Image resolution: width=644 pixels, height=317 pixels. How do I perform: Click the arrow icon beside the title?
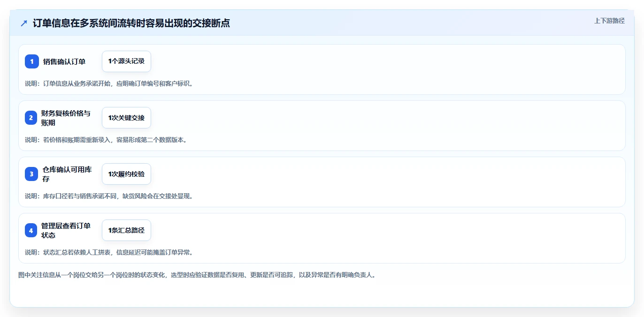[24, 23]
